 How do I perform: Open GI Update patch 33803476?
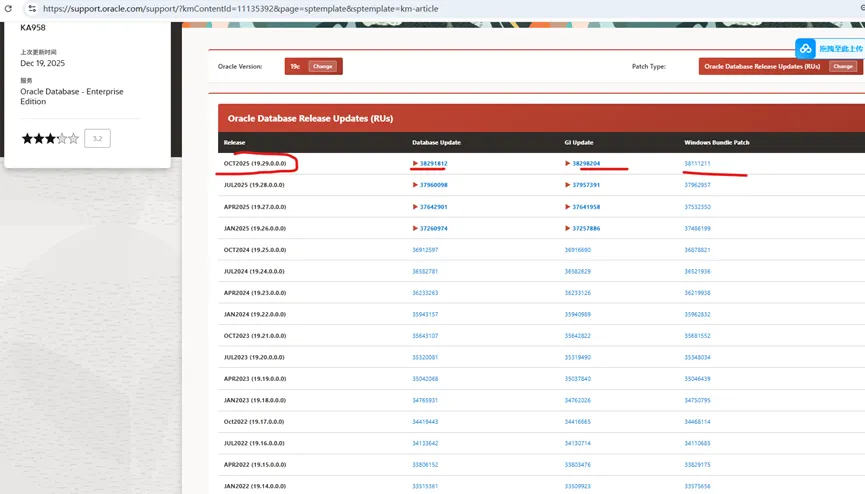click(x=578, y=465)
